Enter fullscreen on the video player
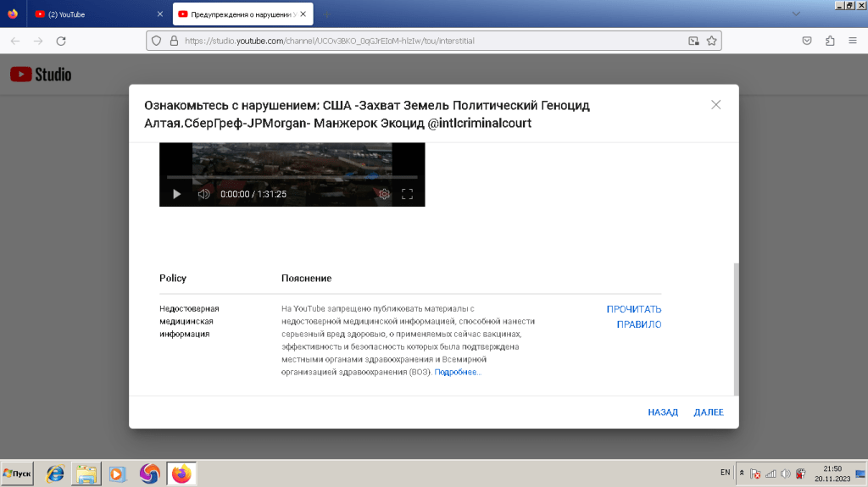The image size is (868, 487). (x=407, y=194)
